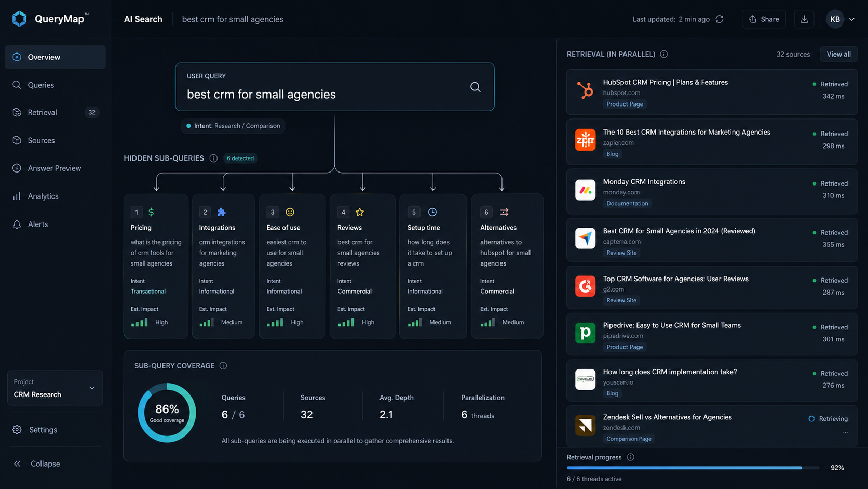Click the arrows Alternatives icon
The width and height of the screenshot is (868, 489).
(x=504, y=212)
